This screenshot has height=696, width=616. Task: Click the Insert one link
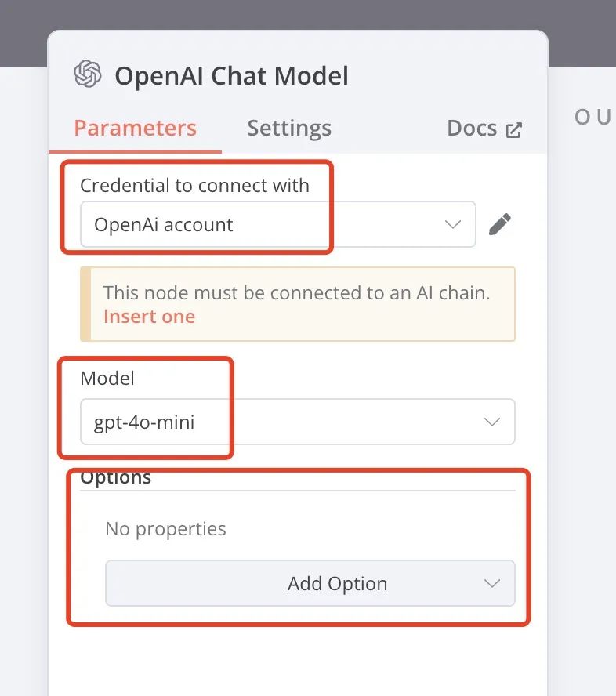point(149,317)
